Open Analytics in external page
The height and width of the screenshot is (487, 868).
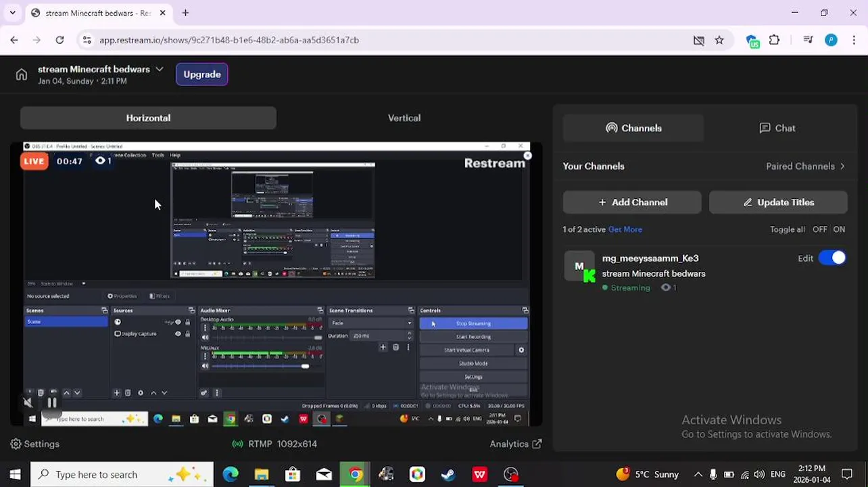point(516,444)
